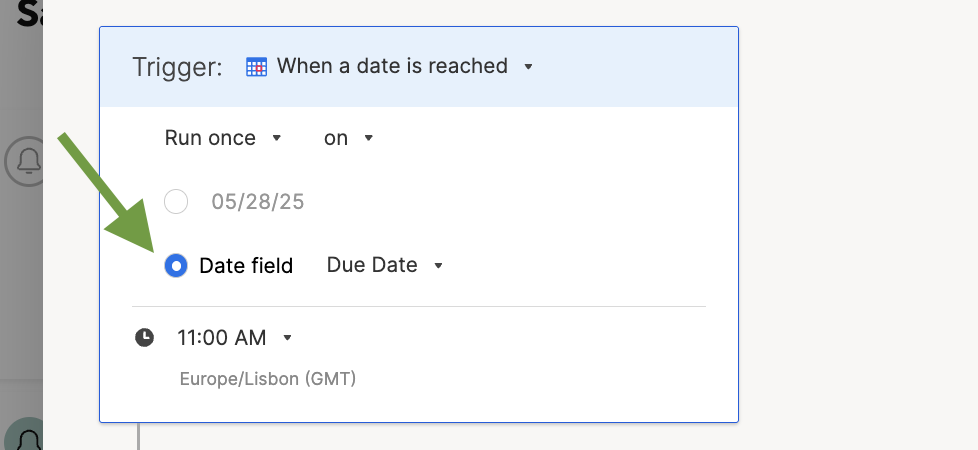Click the Europe/Lisbon (GMT) timezone text
The image size is (978, 450).
pyautogui.click(x=268, y=379)
